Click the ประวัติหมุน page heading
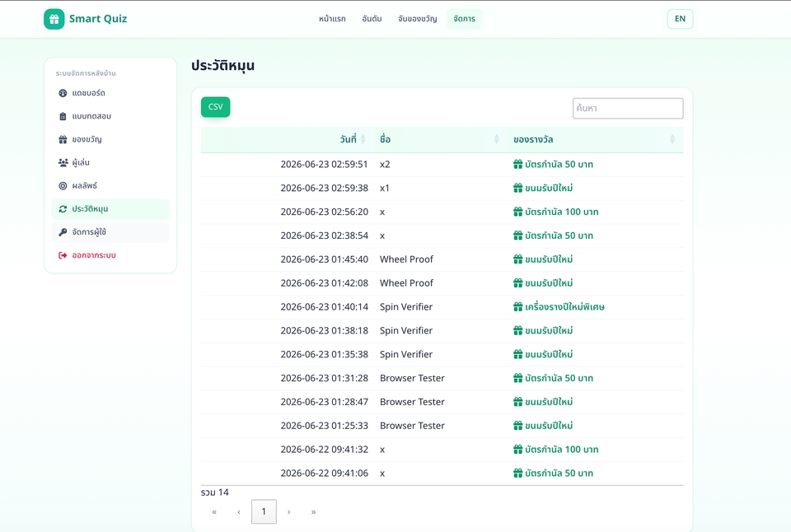 [x=222, y=66]
